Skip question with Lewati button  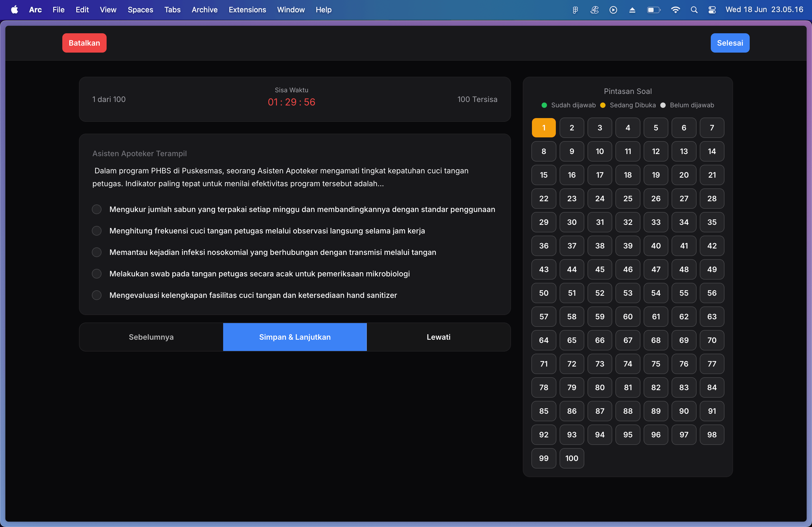[x=438, y=337]
